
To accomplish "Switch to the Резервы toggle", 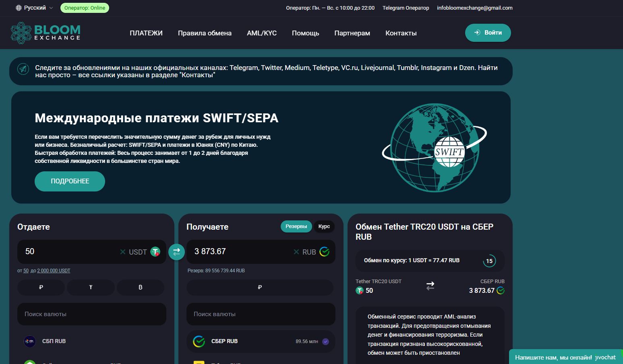I will coord(296,226).
